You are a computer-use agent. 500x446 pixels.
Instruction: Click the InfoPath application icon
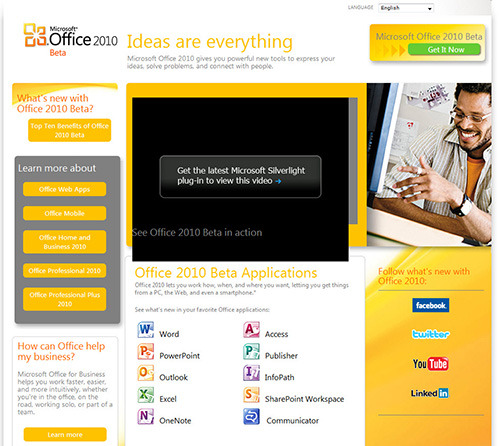pos(251,373)
